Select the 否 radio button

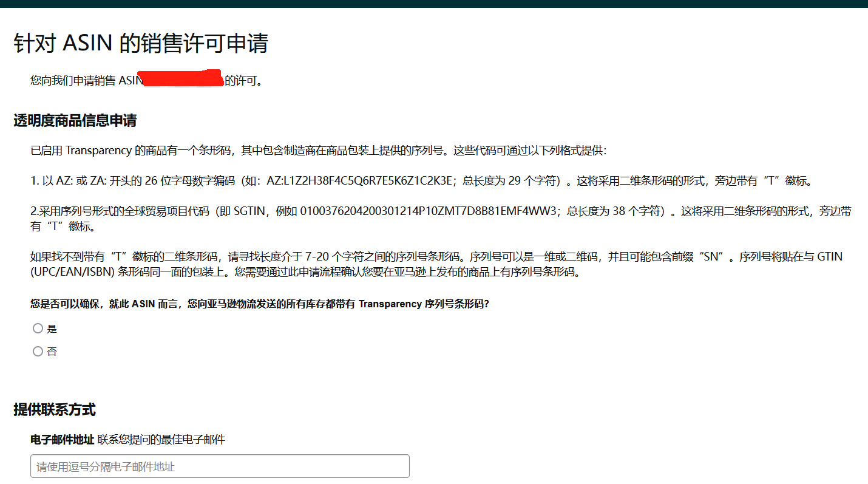point(38,351)
